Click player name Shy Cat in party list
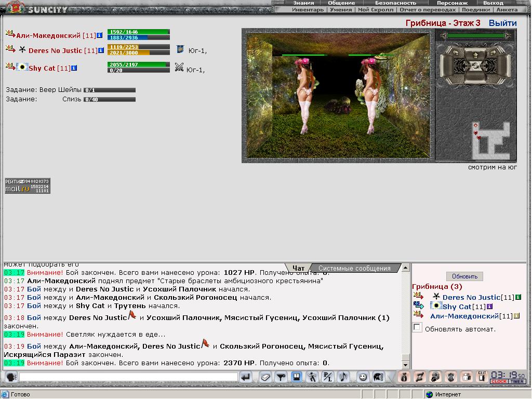This screenshot has height=399, width=532. 42,68
